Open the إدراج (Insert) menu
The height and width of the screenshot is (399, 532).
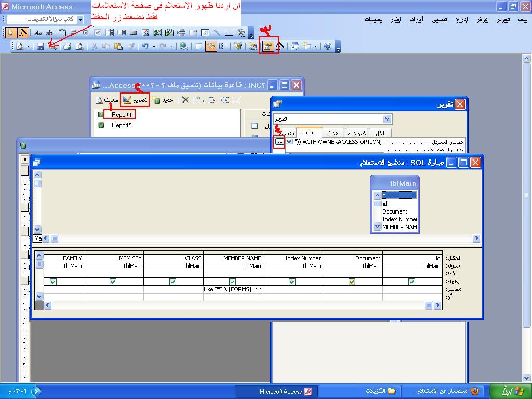pyautogui.click(x=461, y=20)
